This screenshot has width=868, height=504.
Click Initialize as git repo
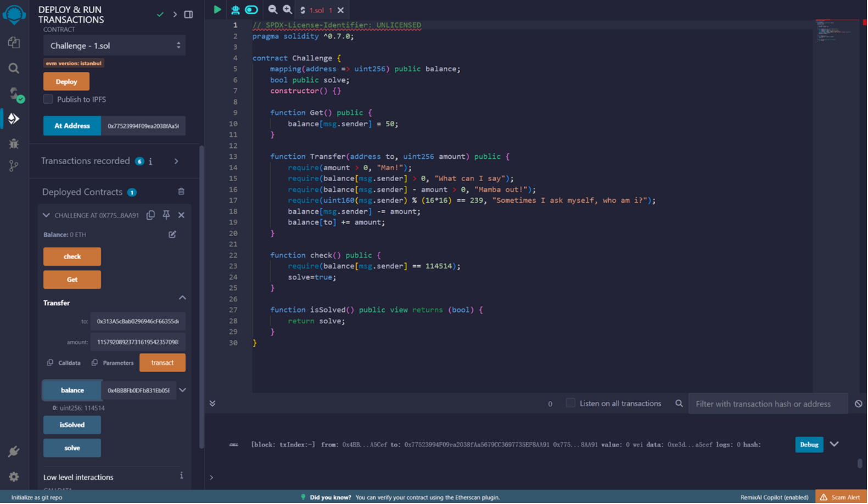coord(37,498)
